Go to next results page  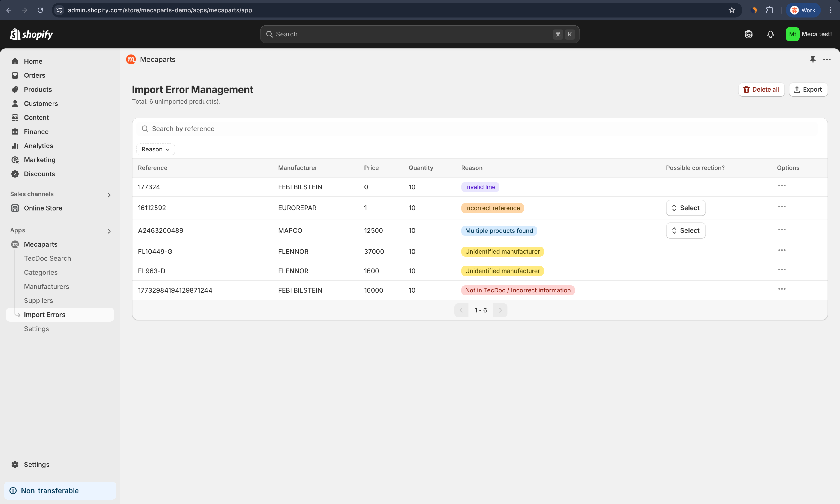point(500,310)
